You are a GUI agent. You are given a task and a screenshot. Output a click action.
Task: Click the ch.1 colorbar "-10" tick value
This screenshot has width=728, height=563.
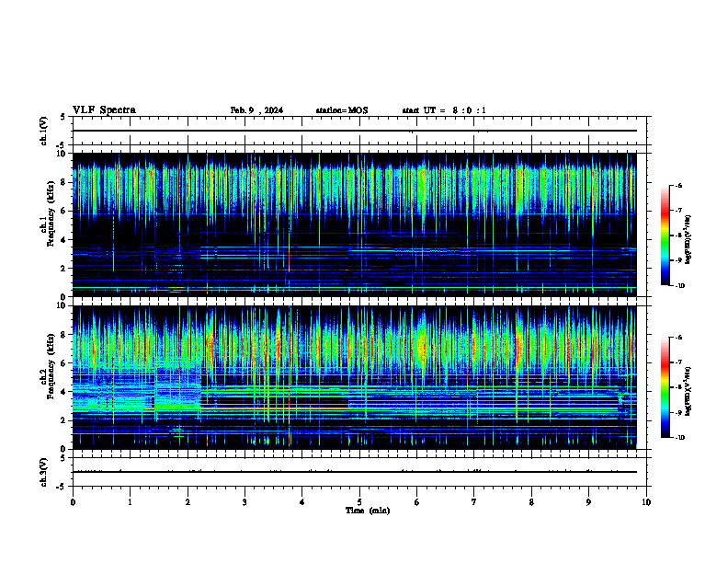[679, 286]
